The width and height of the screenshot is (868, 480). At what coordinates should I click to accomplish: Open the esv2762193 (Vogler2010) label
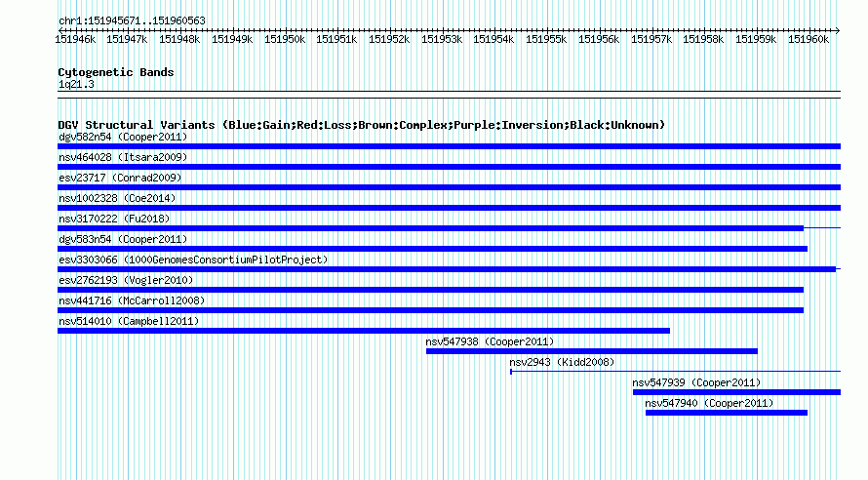[126, 280]
